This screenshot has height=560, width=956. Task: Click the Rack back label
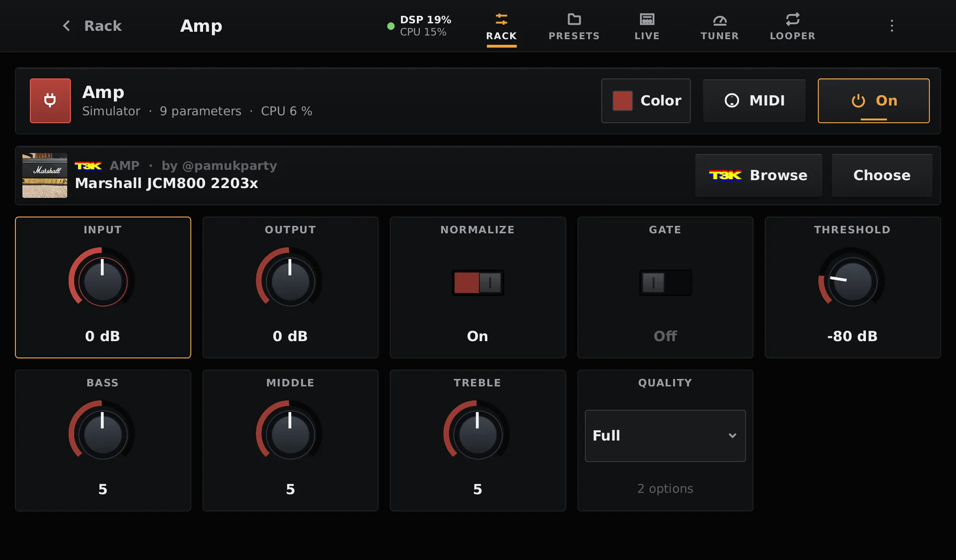103,26
